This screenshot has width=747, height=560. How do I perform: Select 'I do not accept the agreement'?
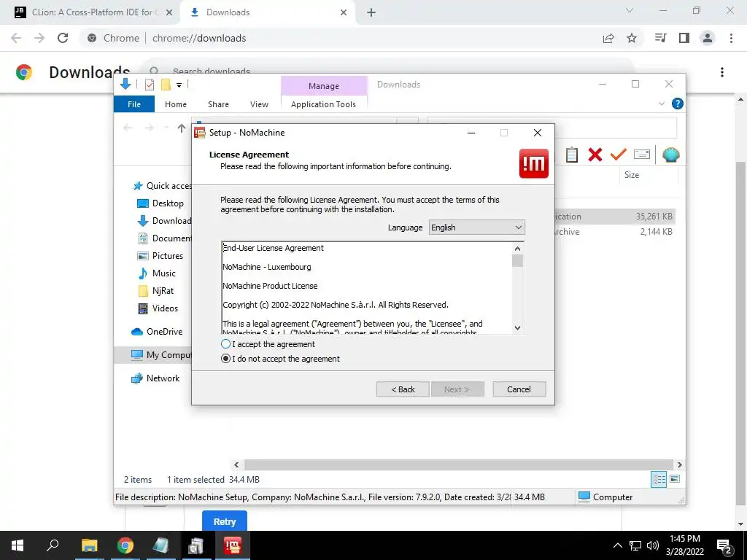click(226, 359)
